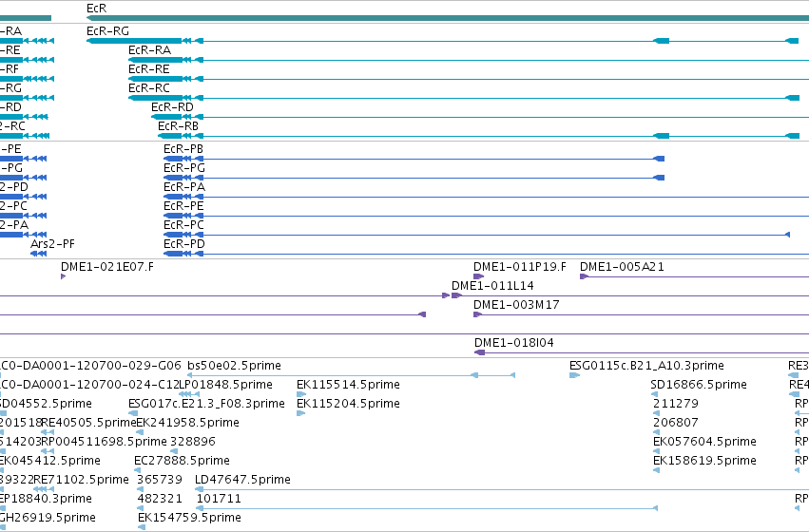Select the EK158619.5prime EST label
The height and width of the screenshot is (532, 809).
coord(704,462)
